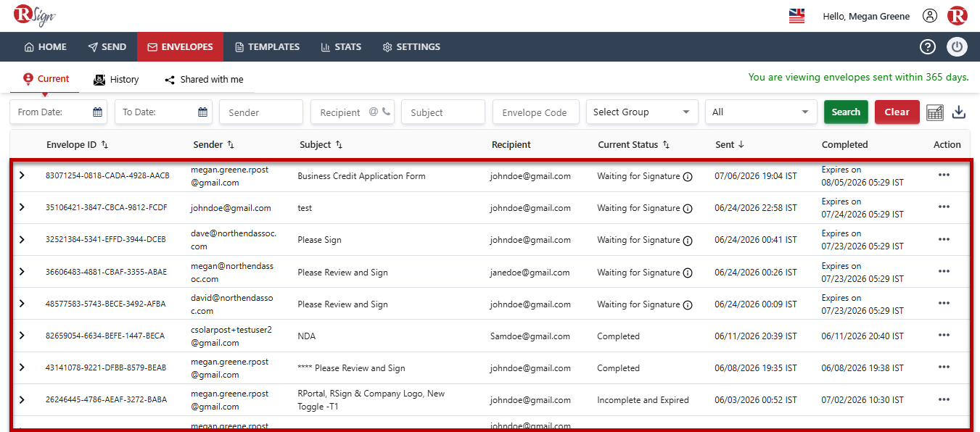Sort by Envelope ID column
This screenshot has height=432, width=980.
[105, 145]
